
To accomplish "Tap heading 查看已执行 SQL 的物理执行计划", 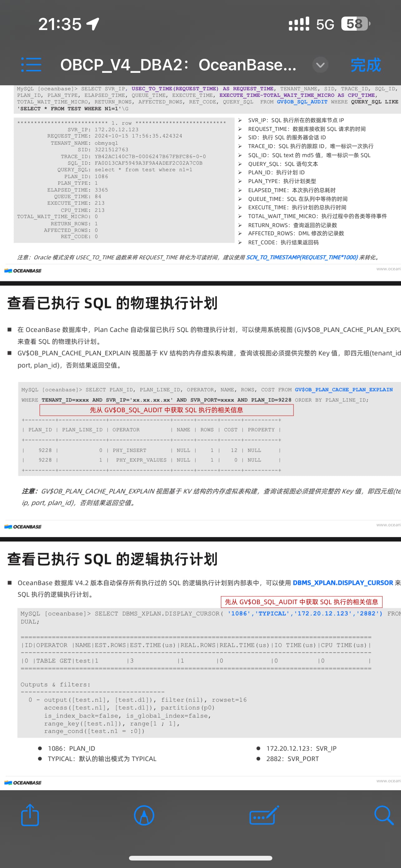I will [112, 303].
